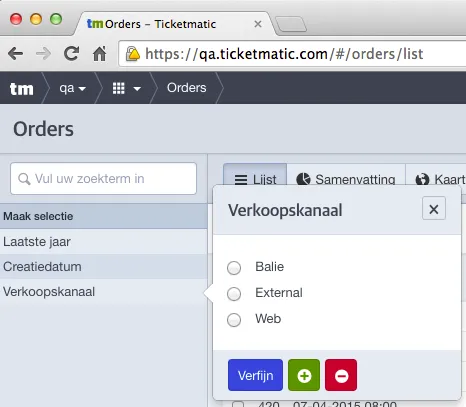
Task: Click the search term input field
Action: coord(103,178)
